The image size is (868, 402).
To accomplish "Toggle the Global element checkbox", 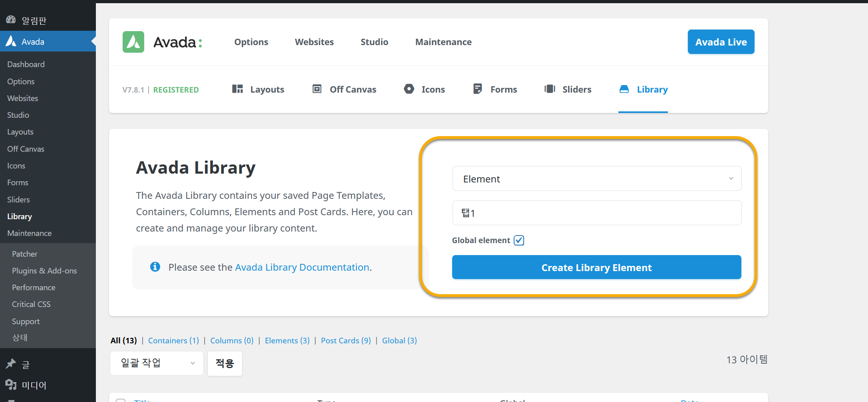I will coord(519,240).
